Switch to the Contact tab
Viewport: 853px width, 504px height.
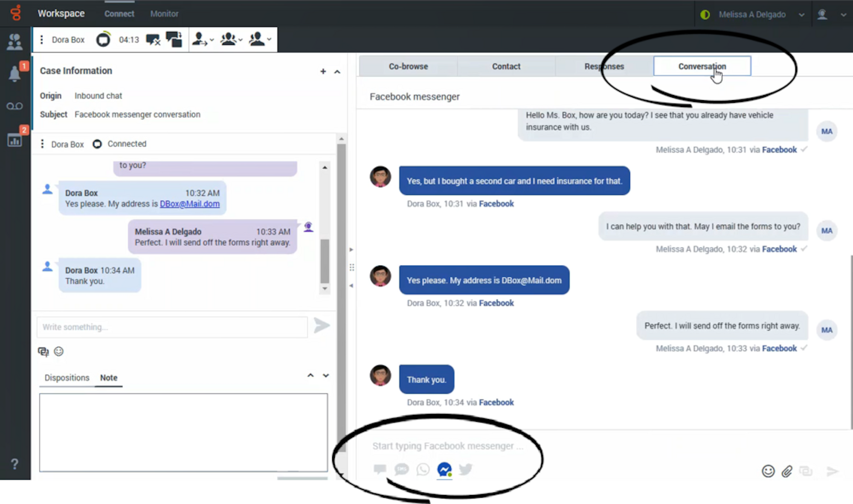coord(506,66)
